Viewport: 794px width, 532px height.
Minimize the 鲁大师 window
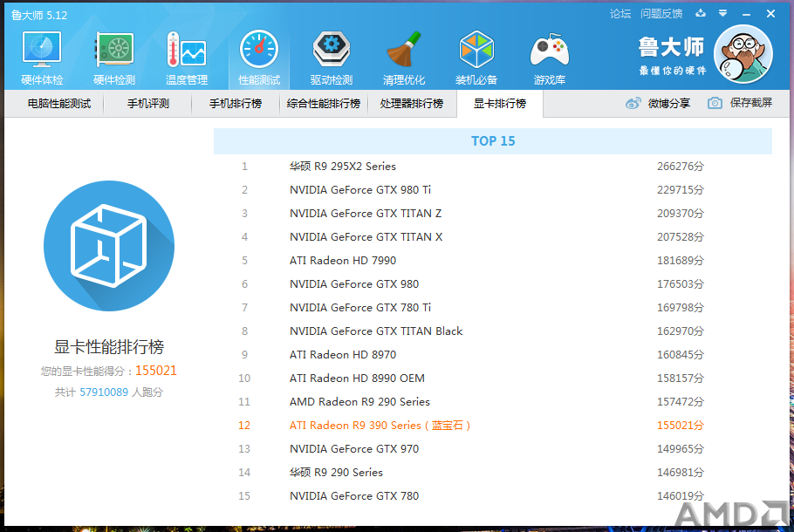pyautogui.click(x=746, y=14)
